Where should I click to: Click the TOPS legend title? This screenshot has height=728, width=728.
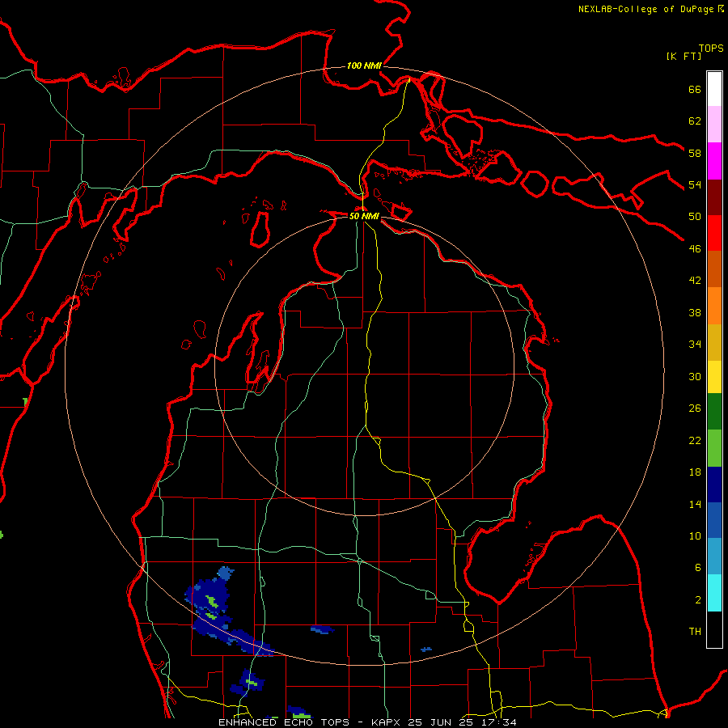[711, 48]
